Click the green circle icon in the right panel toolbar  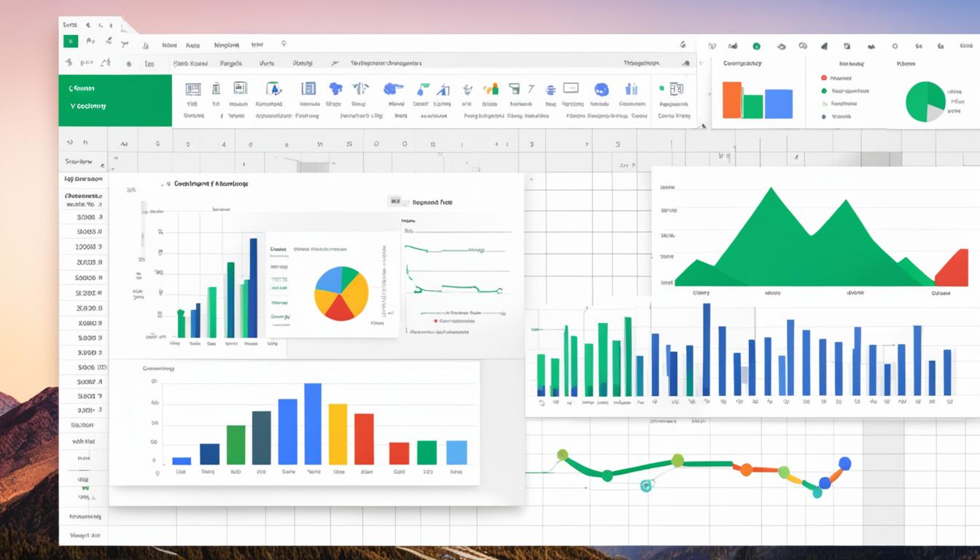click(756, 46)
